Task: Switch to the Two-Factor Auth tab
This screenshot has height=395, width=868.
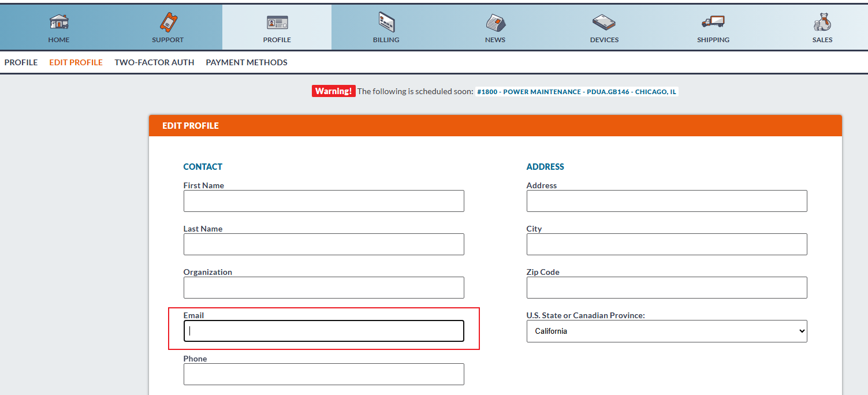Action: [154, 62]
